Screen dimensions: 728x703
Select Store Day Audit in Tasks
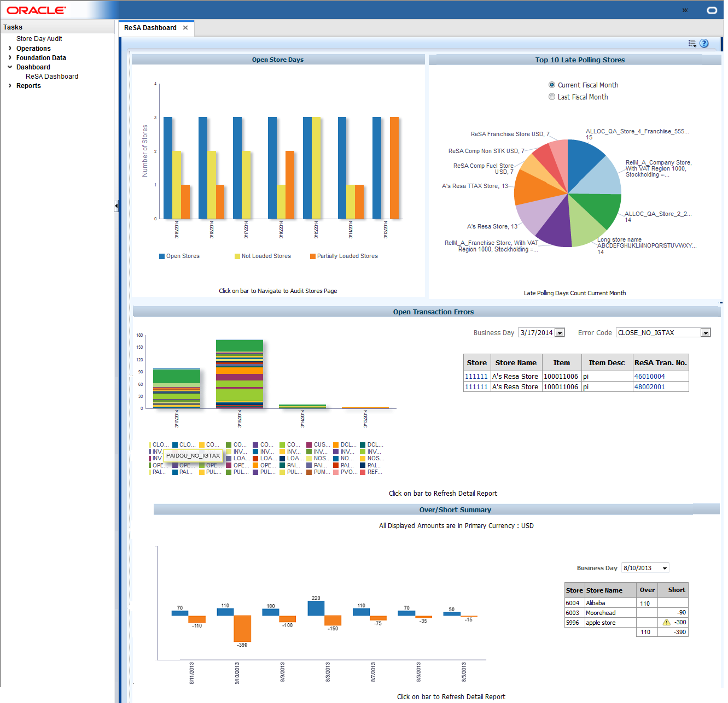coord(39,38)
